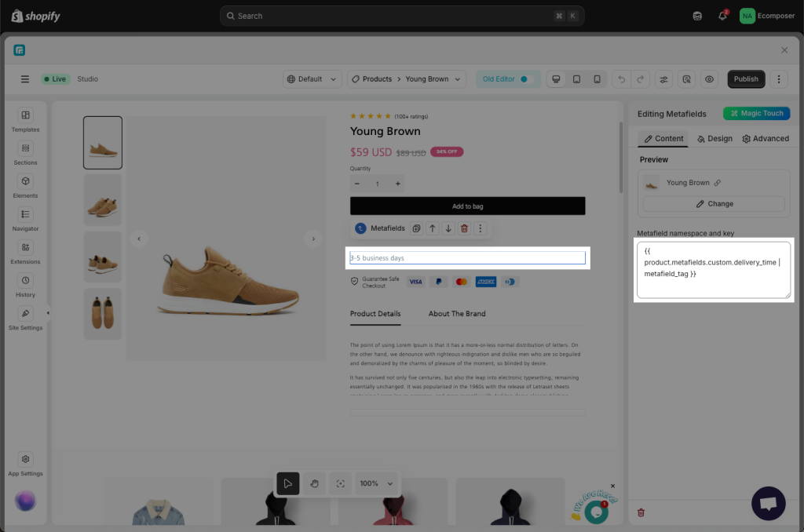The width and height of the screenshot is (804, 532).
Task: Collapse the left sidebar
Action: pyautogui.click(x=48, y=312)
